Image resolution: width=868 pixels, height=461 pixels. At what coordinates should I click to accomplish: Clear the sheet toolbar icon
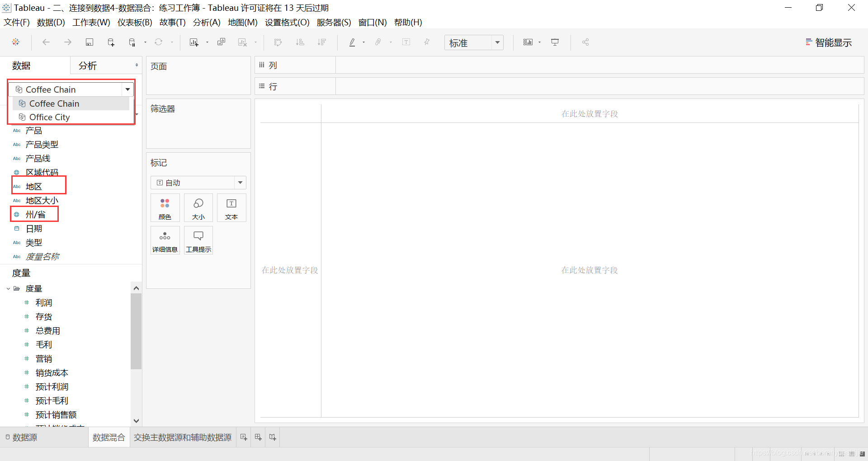tap(243, 42)
